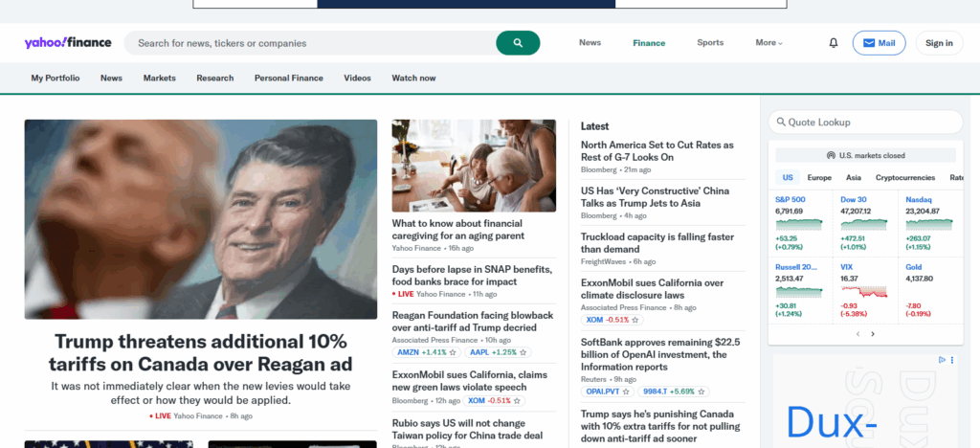Screen dimensions: 980x448
Task: Star the 9984.T ticker
Action: pyautogui.click(x=702, y=392)
